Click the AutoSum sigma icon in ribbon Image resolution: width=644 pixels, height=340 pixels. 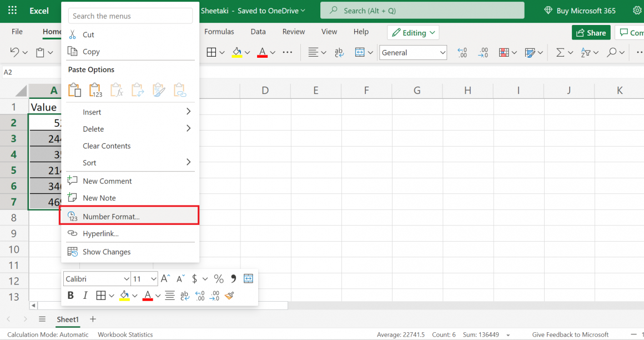560,52
